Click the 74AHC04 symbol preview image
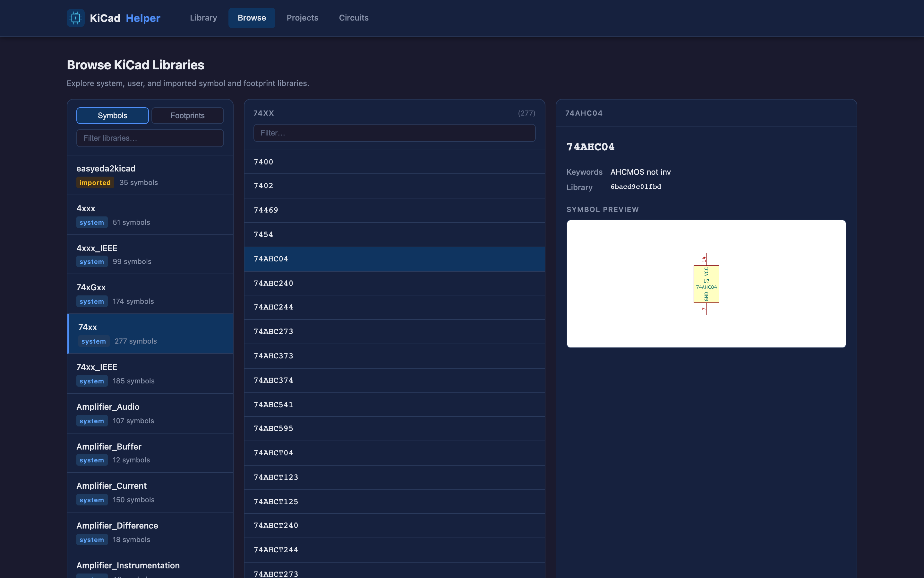This screenshot has height=578, width=924. (x=706, y=284)
